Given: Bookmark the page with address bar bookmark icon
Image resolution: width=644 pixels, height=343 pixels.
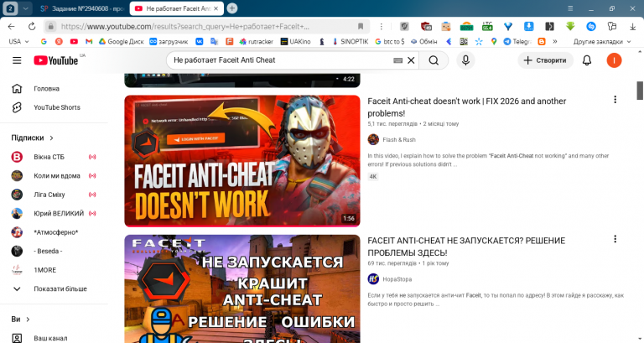Looking at the screenshot, I should tap(361, 26).
